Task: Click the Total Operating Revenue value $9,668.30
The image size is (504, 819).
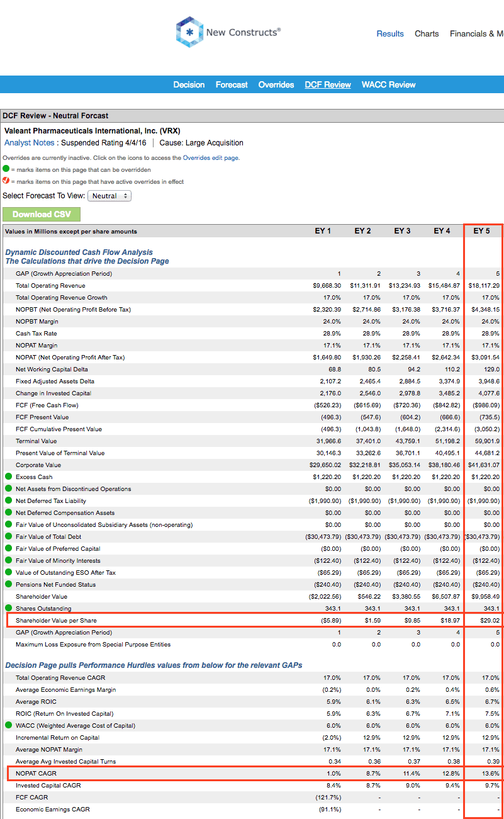Action: point(327,285)
